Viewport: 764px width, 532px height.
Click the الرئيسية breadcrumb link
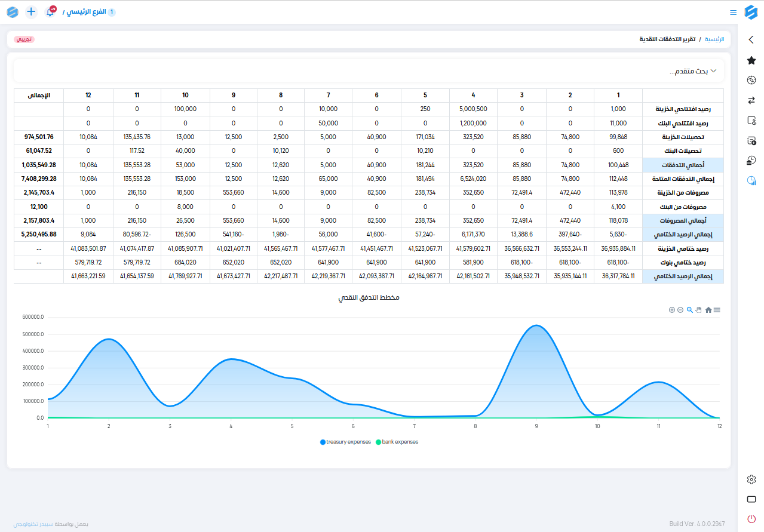click(714, 39)
